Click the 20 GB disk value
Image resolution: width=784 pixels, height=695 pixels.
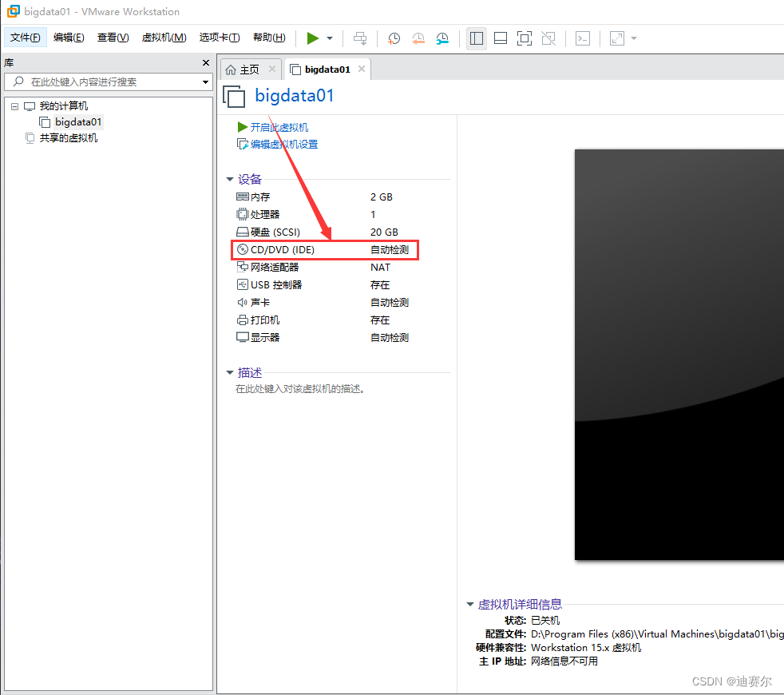click(384, 232)
